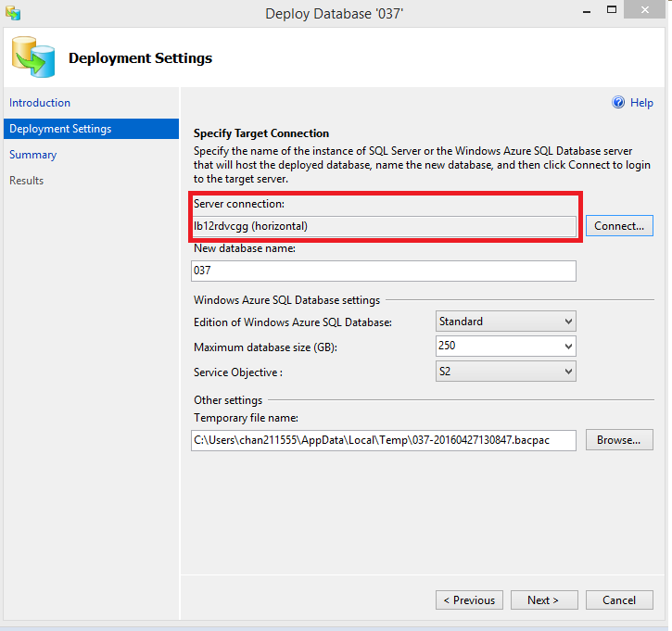Minimize the Deploy Database window

587,11
